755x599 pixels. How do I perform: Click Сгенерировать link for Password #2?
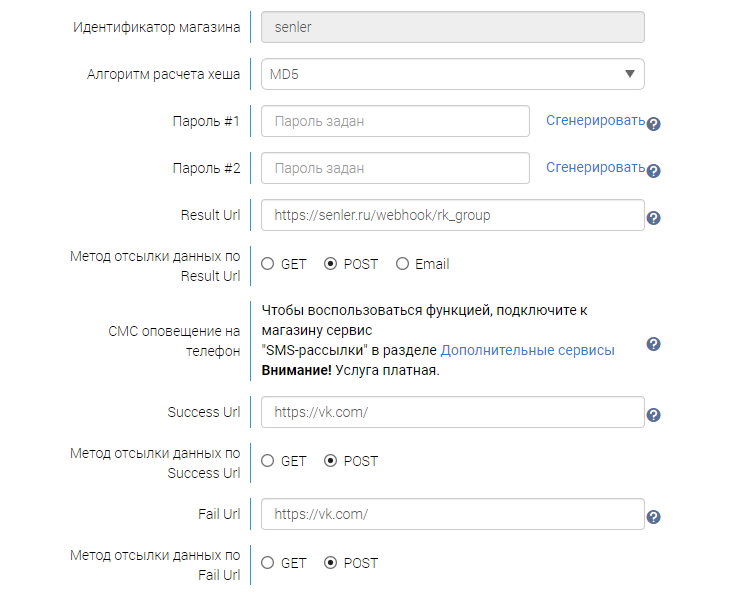point(595,167)
